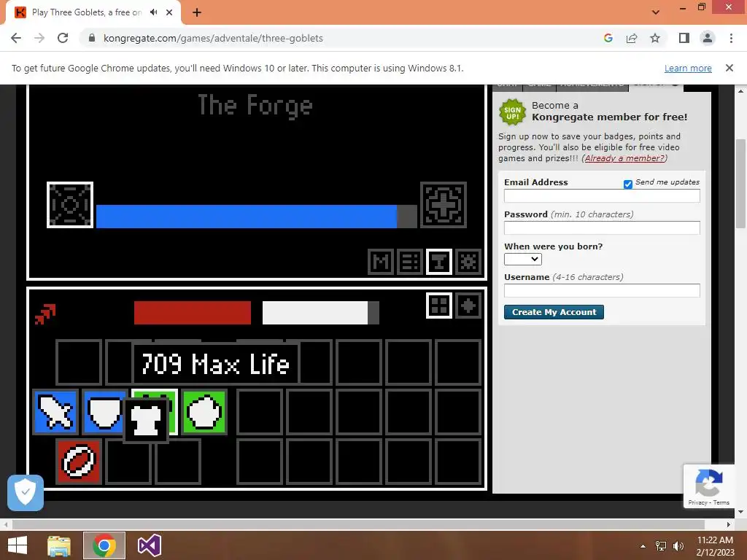Switch to the Play Three Goblets tab
Image resolution: width=747 pixels, height=560 pixels.
click(86, 12)
